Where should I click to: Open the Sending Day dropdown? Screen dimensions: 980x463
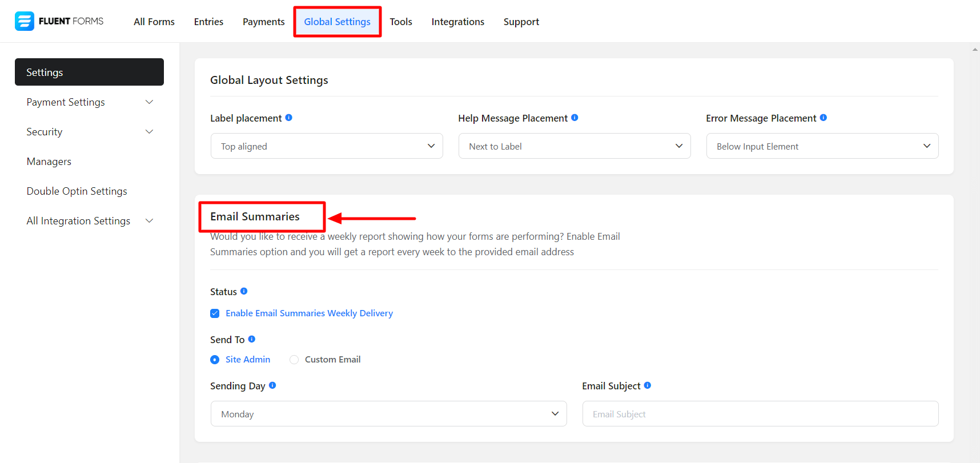[x=388, y=414]
